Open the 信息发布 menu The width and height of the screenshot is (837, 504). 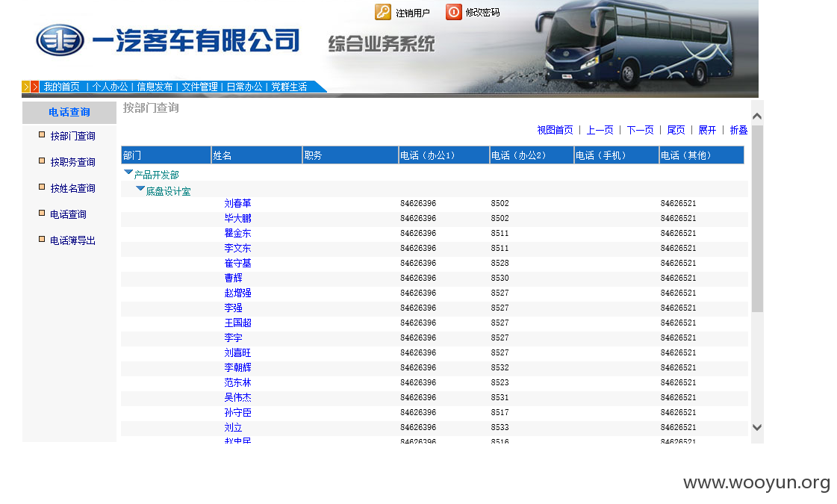click(155, 87)
